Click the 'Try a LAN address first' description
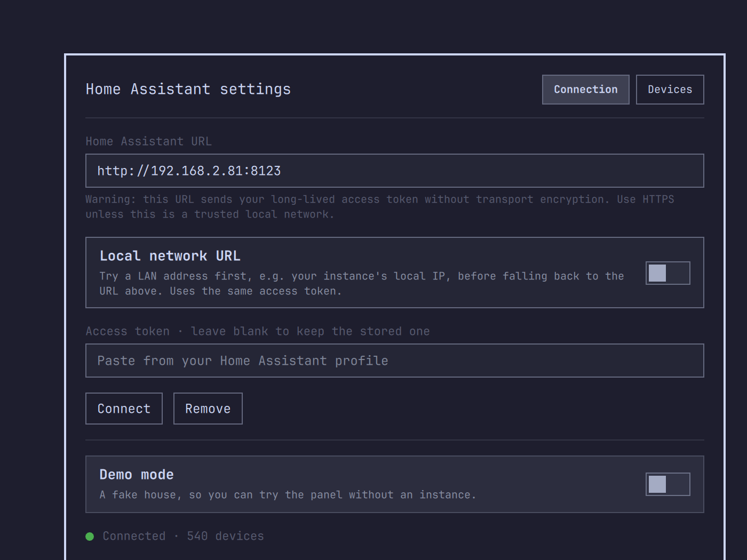The image size is (747, 560). point(362,283)
